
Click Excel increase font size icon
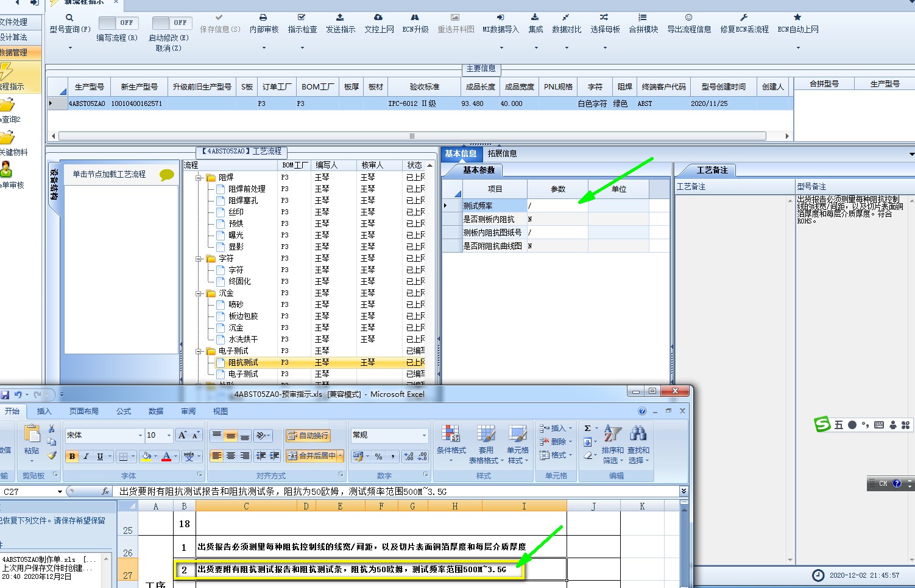click(182, 435)
